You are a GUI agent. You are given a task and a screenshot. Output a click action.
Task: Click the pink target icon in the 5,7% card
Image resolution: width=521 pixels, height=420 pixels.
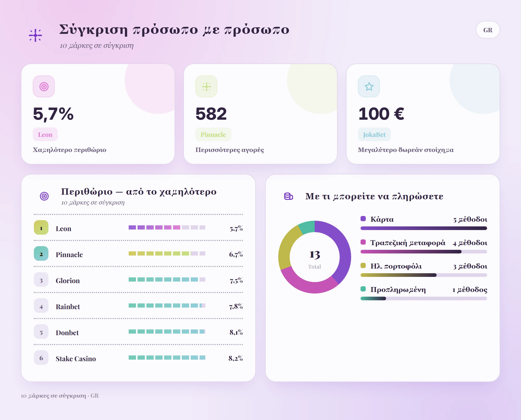(44, 86)
